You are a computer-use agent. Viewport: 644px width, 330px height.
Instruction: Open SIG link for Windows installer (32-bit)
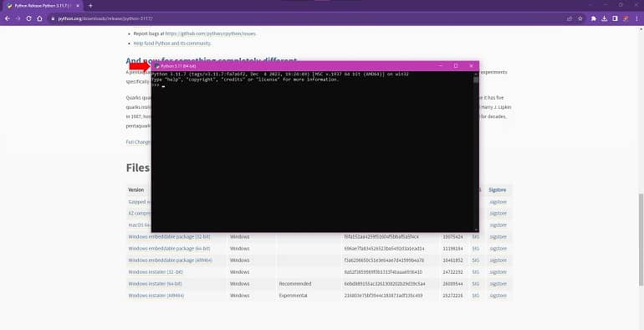pyautogui.click(x=476, y=272)
